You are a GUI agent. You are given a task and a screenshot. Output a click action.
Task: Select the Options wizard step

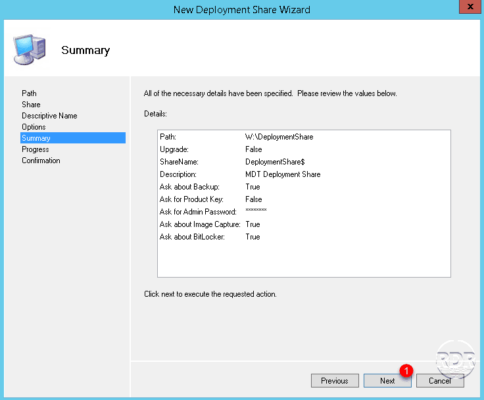(34, 127)
